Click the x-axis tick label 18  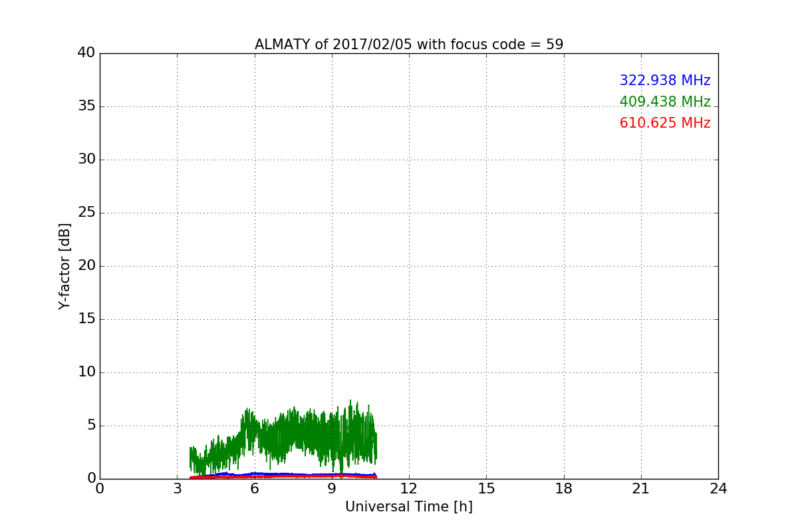click(x=564, y=489)
